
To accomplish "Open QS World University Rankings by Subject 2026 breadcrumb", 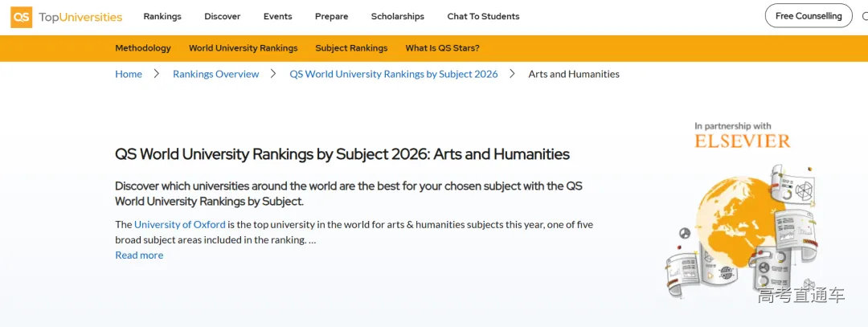I will point(394,74).
